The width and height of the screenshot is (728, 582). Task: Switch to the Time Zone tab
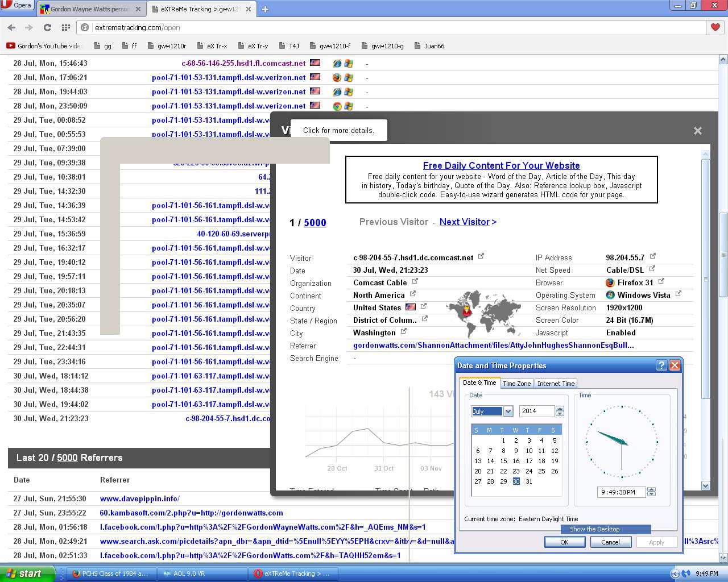click(516, 384)
